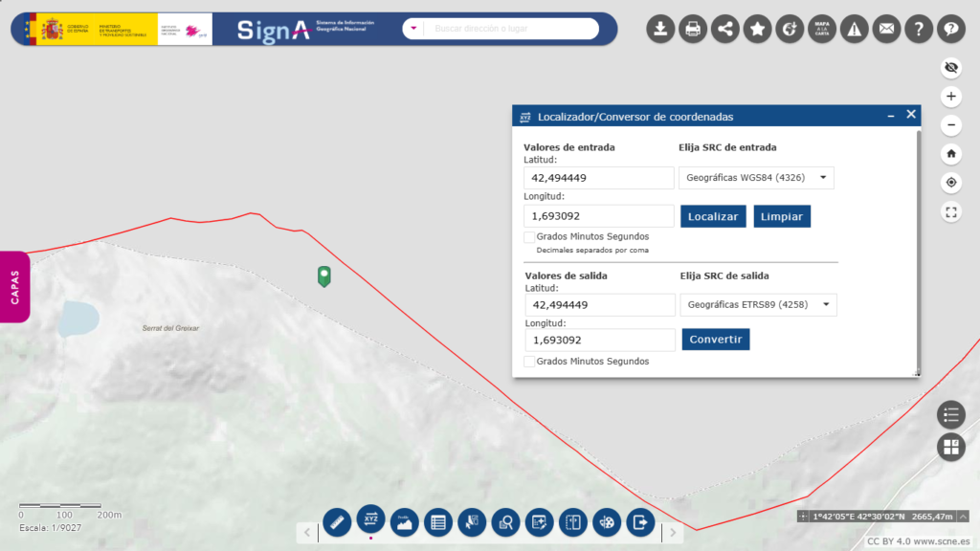The width and height of the screenshot is (980, 551).
Task: Toggle the map visibility eye icon
Action: click(950, 67)
